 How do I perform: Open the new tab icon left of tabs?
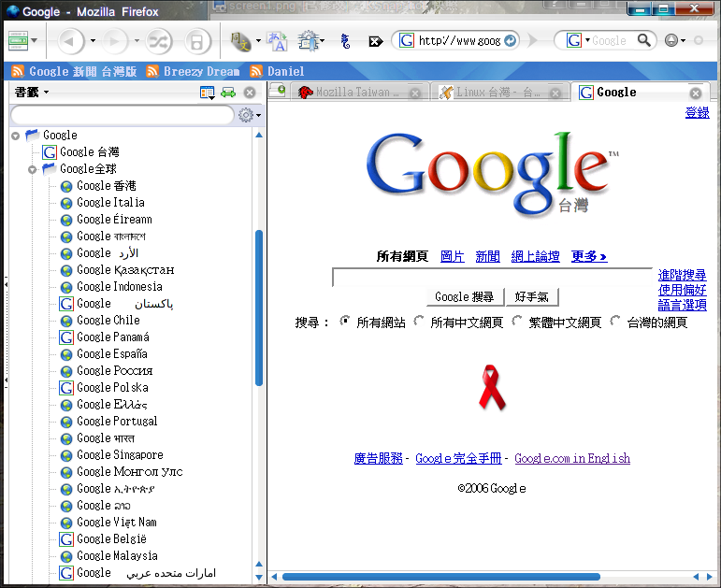tap(277, 92)
